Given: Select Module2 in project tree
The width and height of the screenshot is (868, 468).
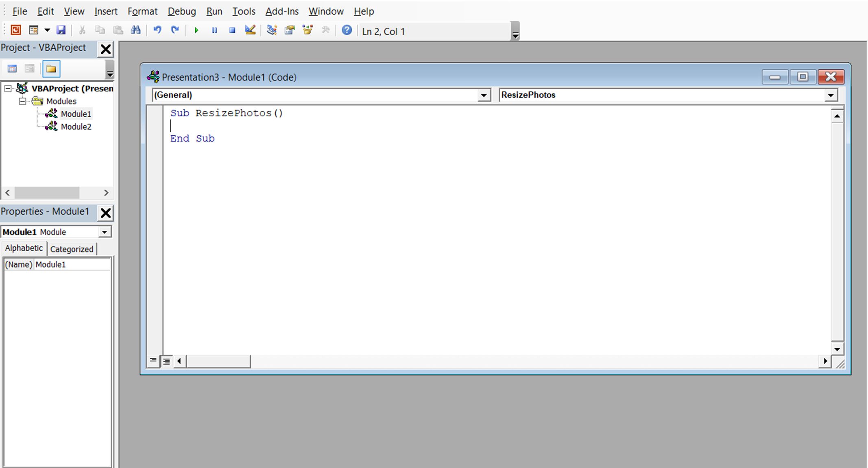Looking at the screenshot, I should (74, 126).
